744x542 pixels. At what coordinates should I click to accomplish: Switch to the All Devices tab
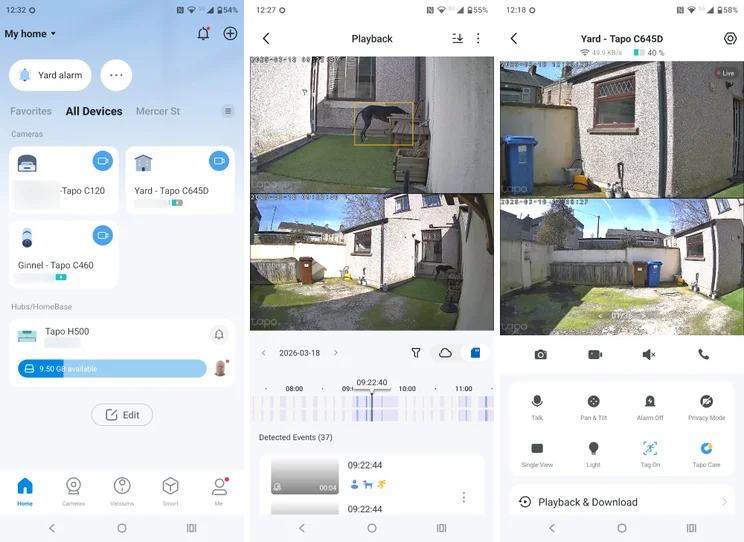tap(94, 111)
